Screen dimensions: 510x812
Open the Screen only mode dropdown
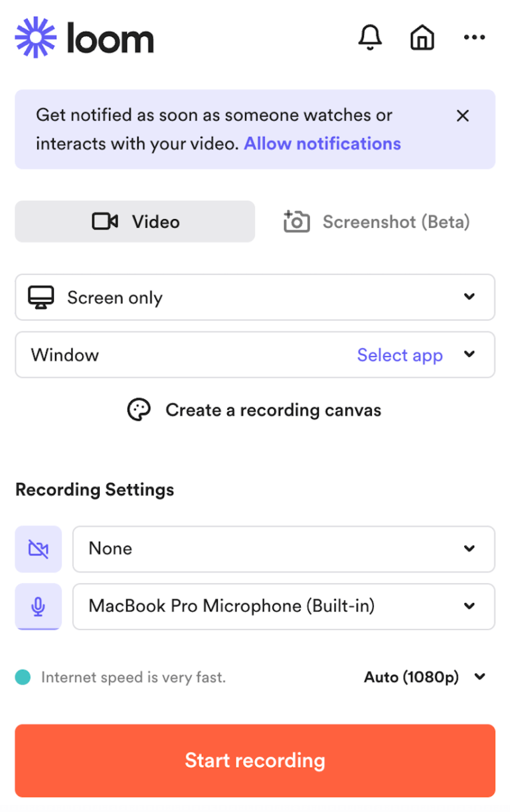click(255, 297)
